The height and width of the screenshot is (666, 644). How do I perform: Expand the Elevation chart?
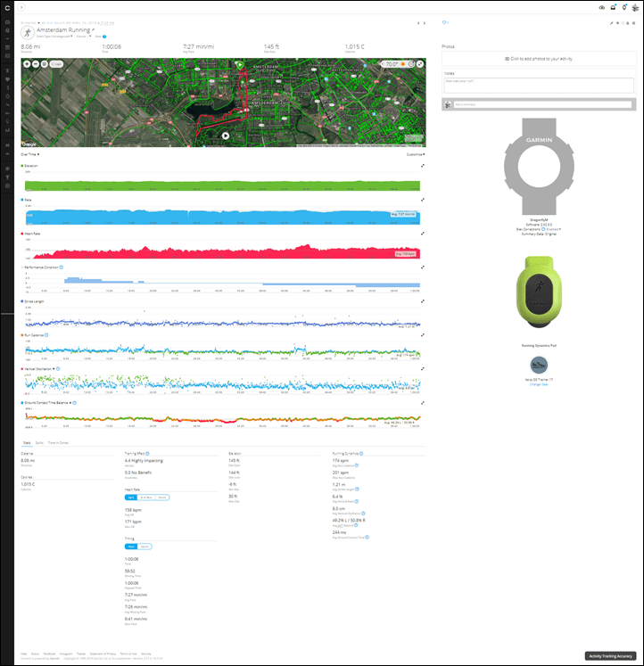423,166
